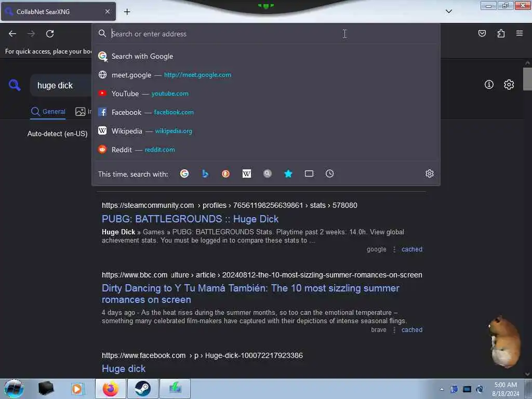Expand the list all tabs chevron
Screen dimensions: 532x399
(448, 11)
